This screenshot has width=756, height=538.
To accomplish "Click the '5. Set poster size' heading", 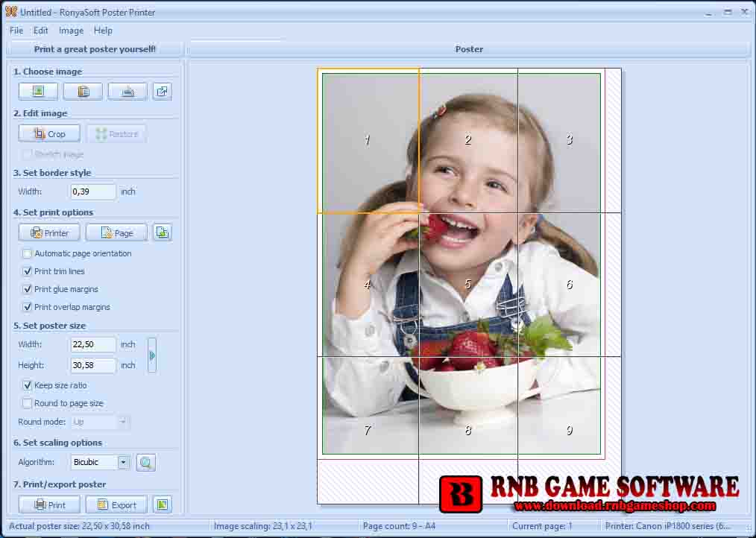I will 49,326.
